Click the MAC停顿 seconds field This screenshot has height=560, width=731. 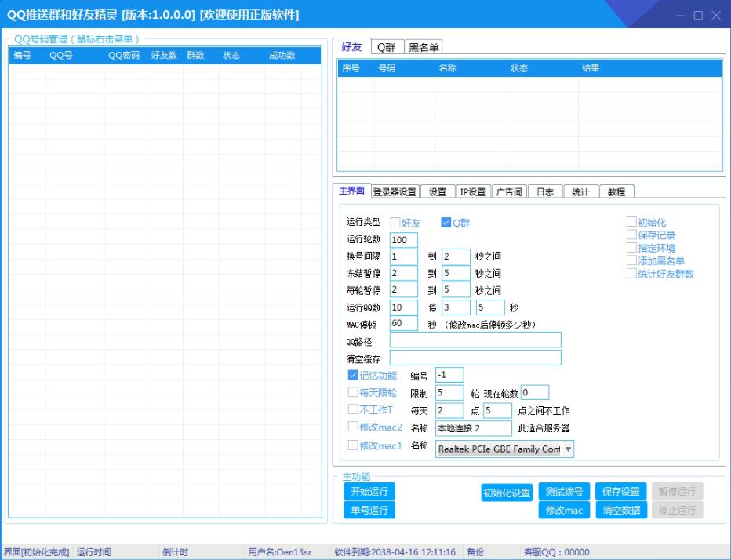(404, 323)
